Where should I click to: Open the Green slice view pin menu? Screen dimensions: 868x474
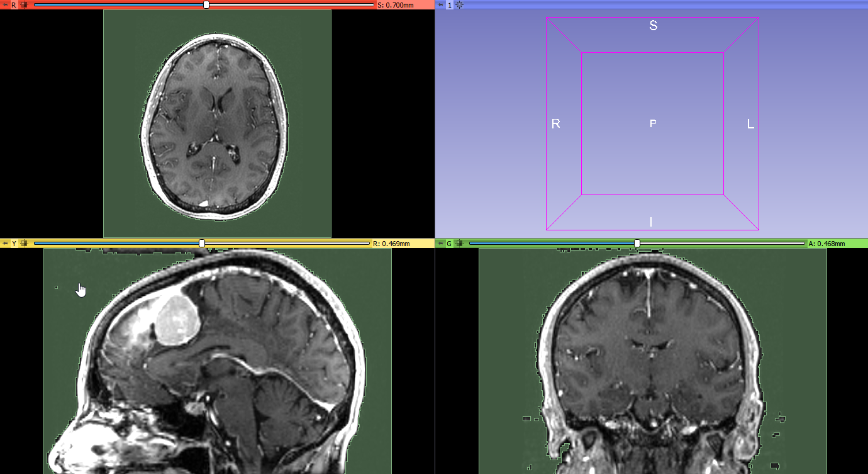click(x=440, y=243)
